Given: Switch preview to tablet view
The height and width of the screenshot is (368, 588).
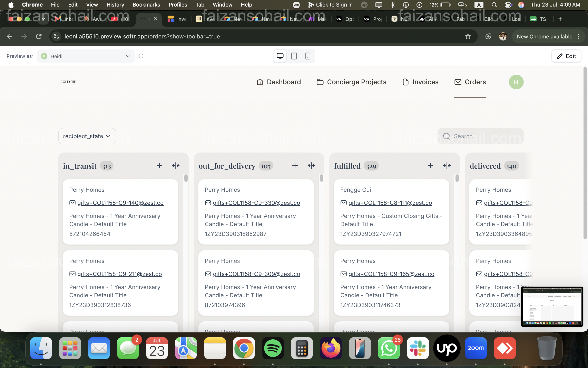Looking at the screenshot, I should click(294, 56).
